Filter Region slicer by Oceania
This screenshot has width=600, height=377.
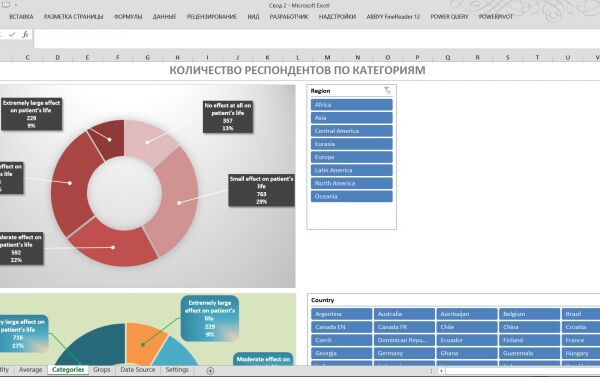coord(352,196)
